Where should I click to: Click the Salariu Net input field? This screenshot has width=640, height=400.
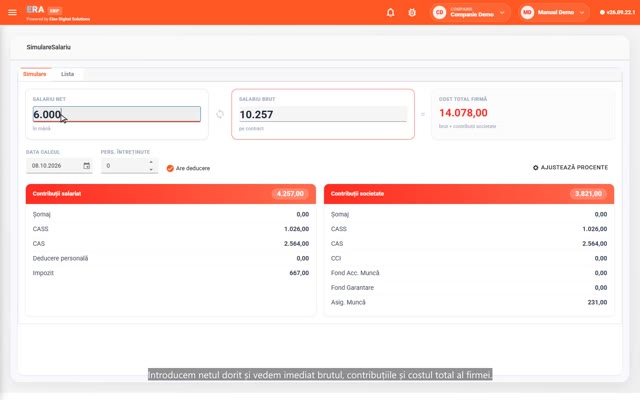[x=116, y=114]
